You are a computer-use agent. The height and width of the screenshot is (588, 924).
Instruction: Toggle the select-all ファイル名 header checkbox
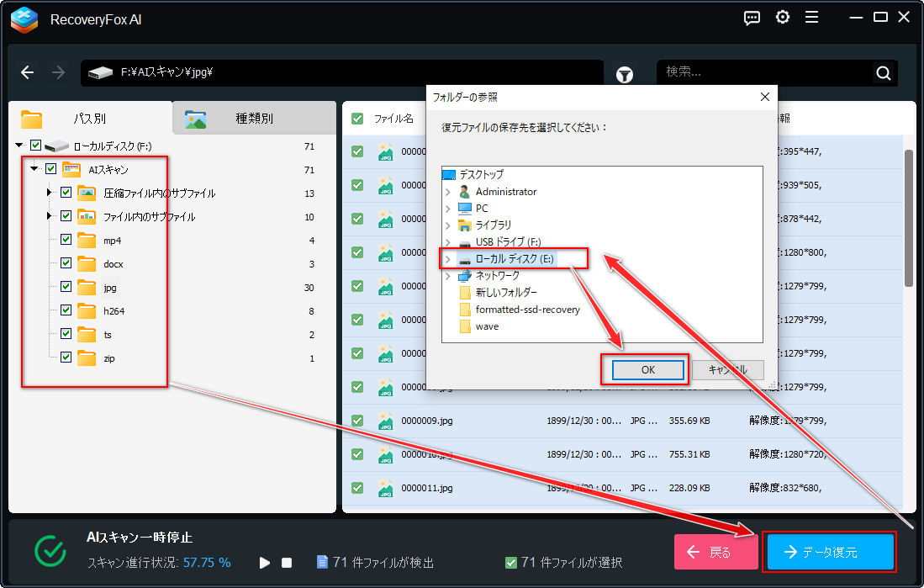pos(357,119)
